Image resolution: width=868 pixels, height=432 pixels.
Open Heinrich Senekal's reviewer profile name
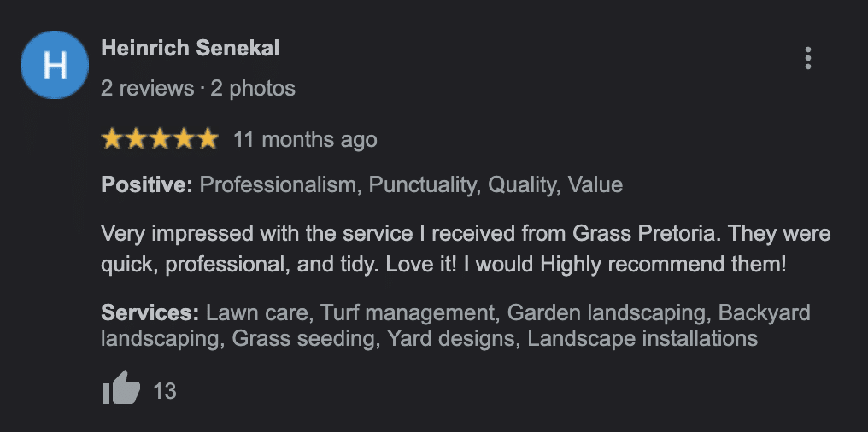coord(190,48)
